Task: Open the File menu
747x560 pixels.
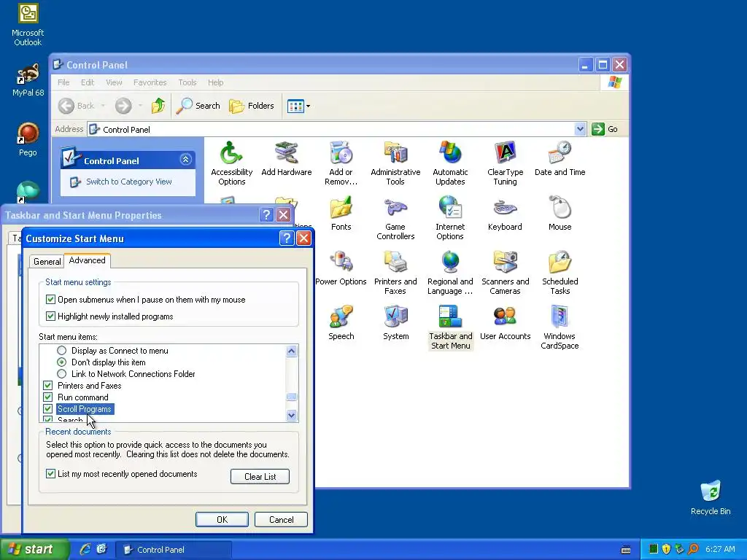Action: [63, 82]
